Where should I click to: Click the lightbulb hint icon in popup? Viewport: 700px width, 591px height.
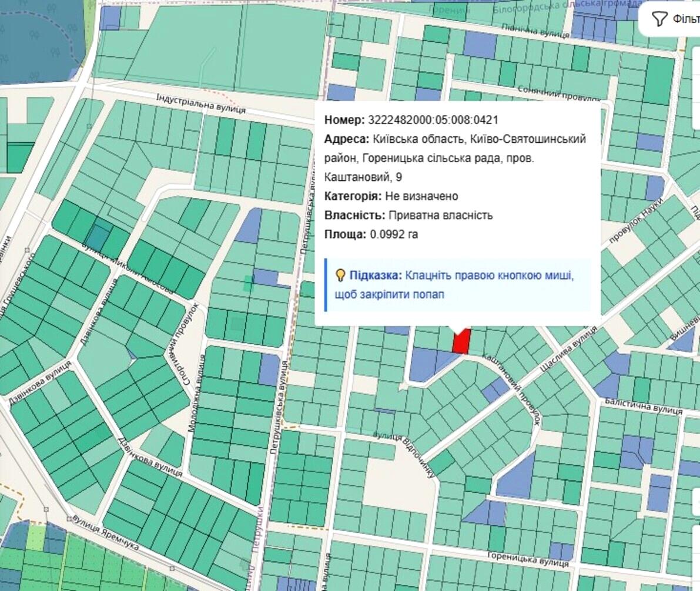click(x=340, y=276)
